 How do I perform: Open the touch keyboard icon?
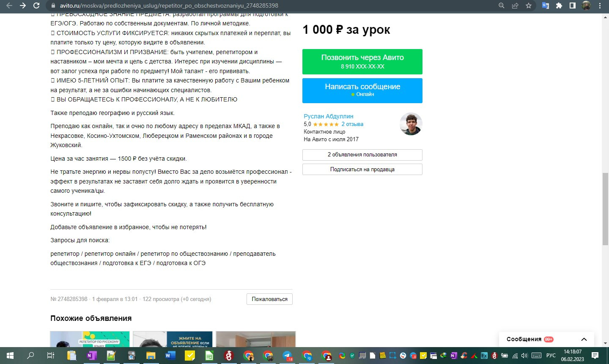(x=536, y=356)
